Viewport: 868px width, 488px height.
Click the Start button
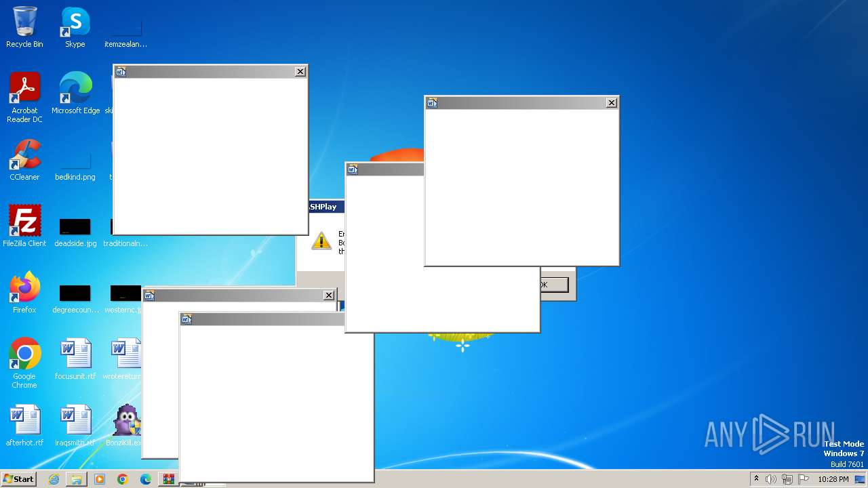tap(18, 479)
